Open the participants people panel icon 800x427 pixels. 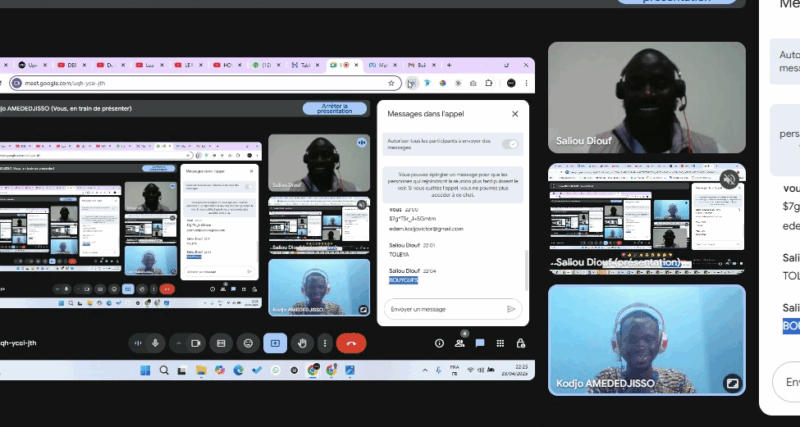pyautogui.click(x=460, y=343)
